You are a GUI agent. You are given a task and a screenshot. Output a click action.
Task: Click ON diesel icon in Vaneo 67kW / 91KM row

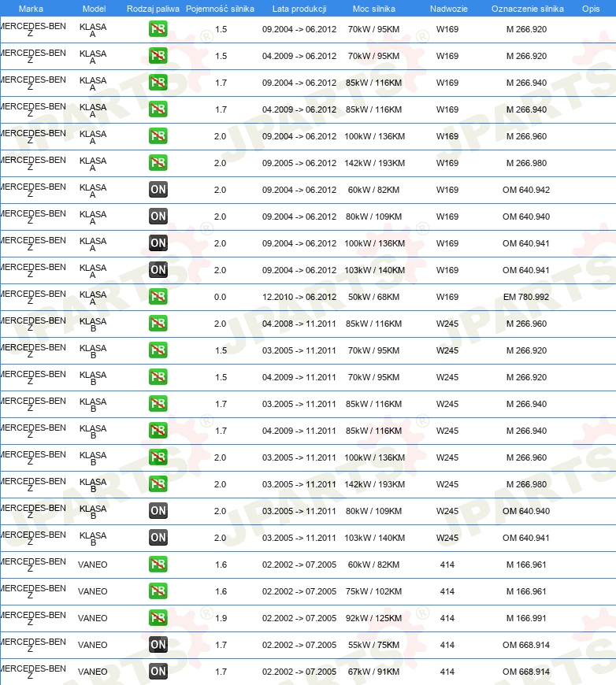coord(158,671)
